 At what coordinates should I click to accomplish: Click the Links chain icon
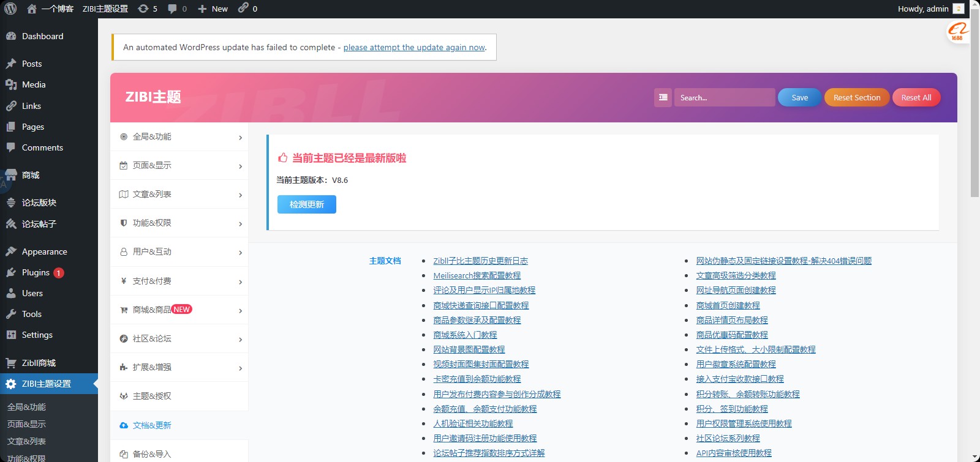pos(11,106)
